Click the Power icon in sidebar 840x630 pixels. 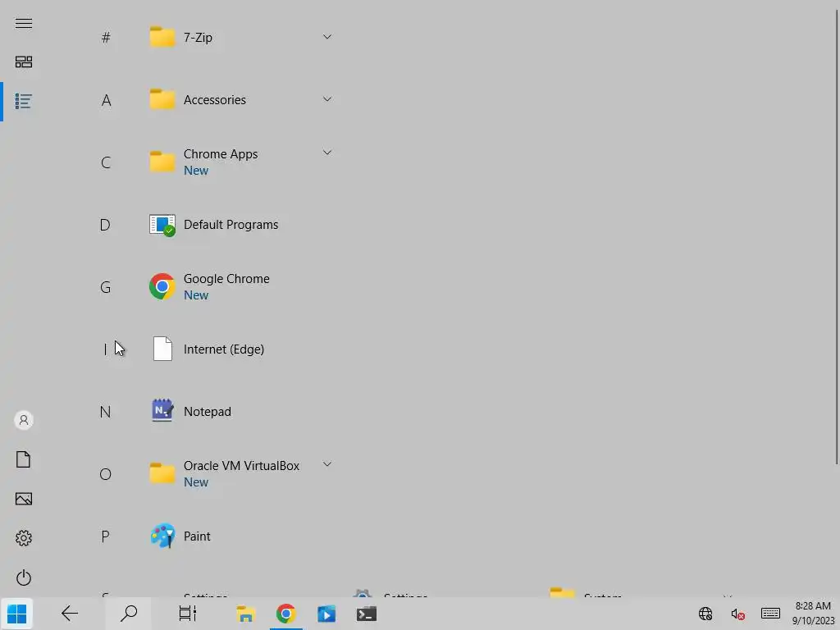(x=24, y=578)
